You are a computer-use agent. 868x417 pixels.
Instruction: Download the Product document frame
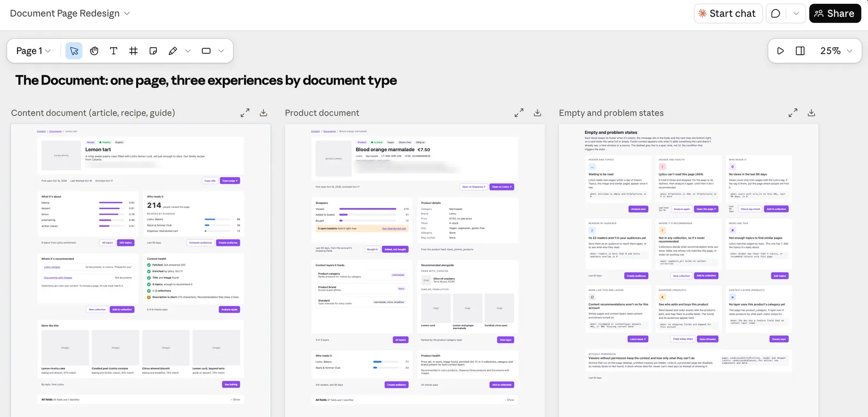point(538,113)
